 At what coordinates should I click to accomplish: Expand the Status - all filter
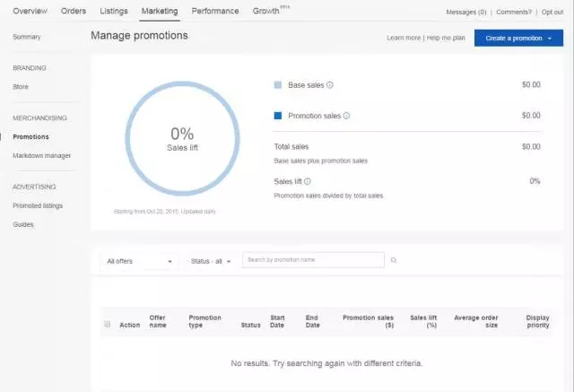coord(211,261)
